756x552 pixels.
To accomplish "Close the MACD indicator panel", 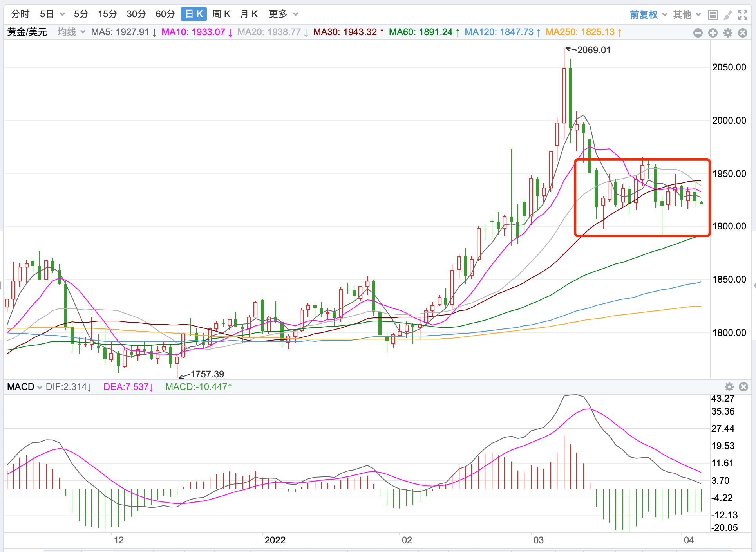I will [x=743, y=387].
